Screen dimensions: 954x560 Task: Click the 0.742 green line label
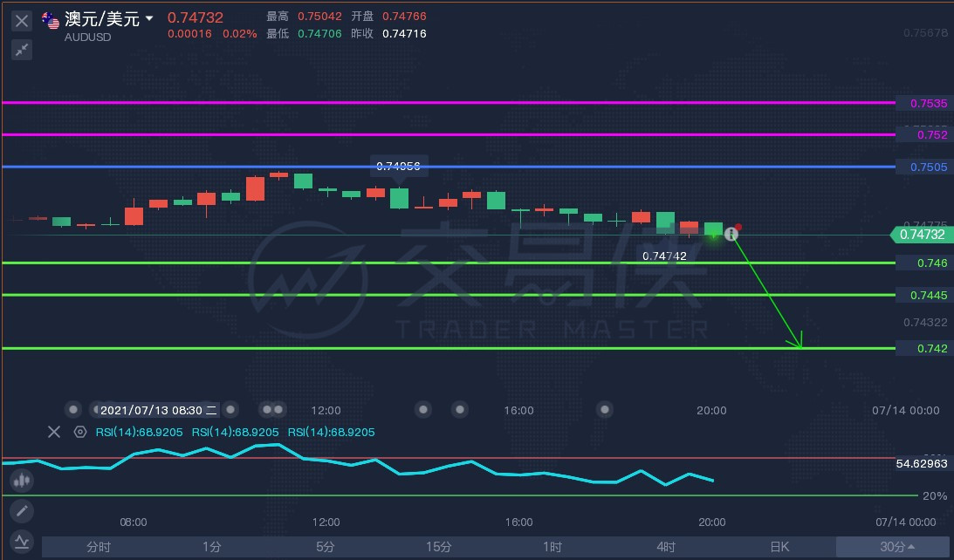[926, 348]
